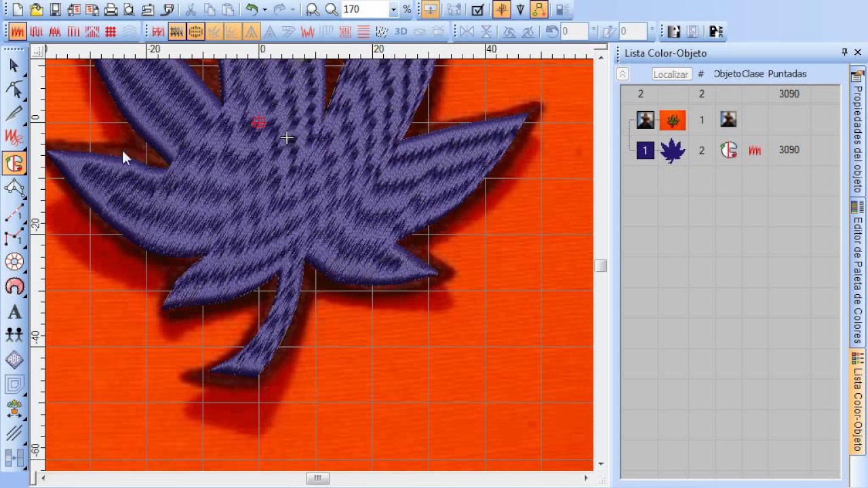Undo the last action
The height and width of the screenshot is (488, 868).
tap(252, 9)
